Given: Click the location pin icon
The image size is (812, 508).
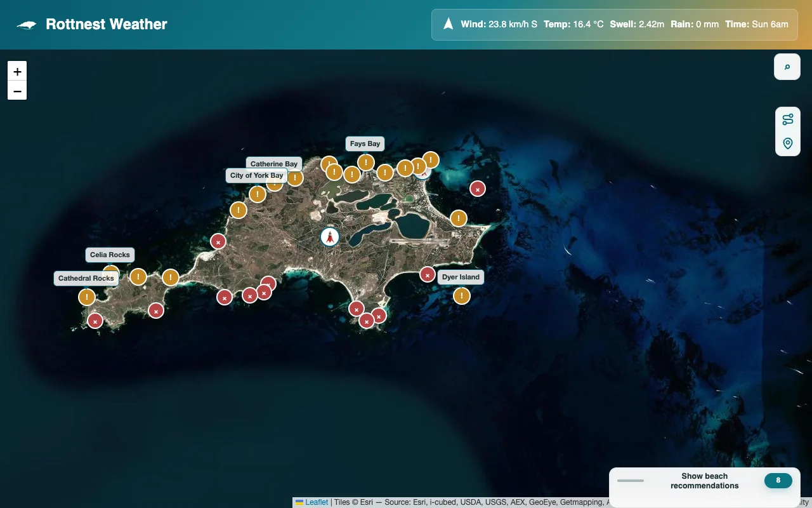Looking at the screenshot, I should coord(787,144).
